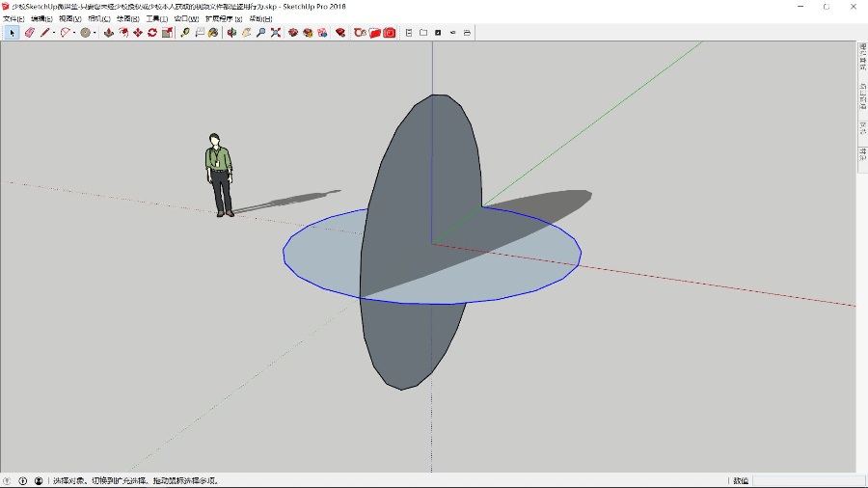Screen dimensions: 868x488
Task: Open 3D Warehouse icon
Action: (x=293, y=33)
